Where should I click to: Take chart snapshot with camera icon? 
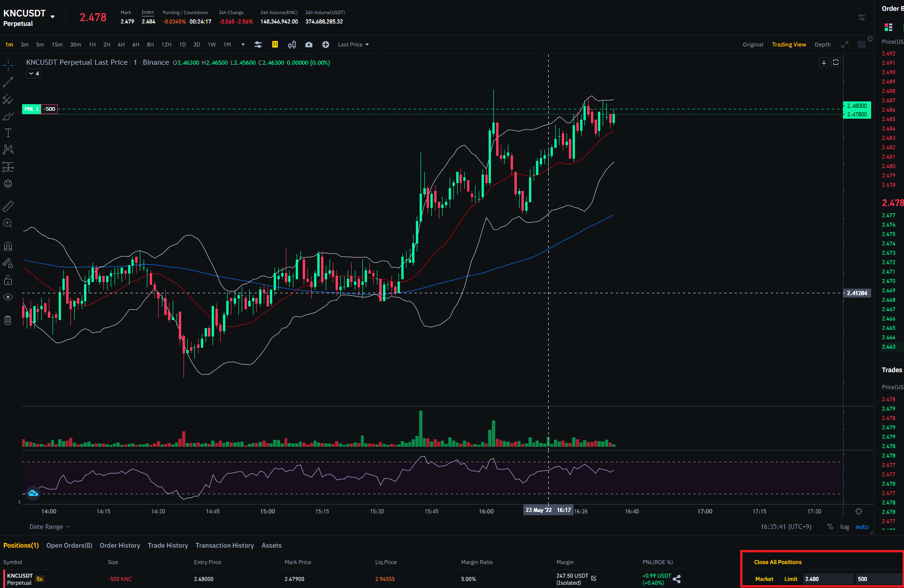click(308, 45)
